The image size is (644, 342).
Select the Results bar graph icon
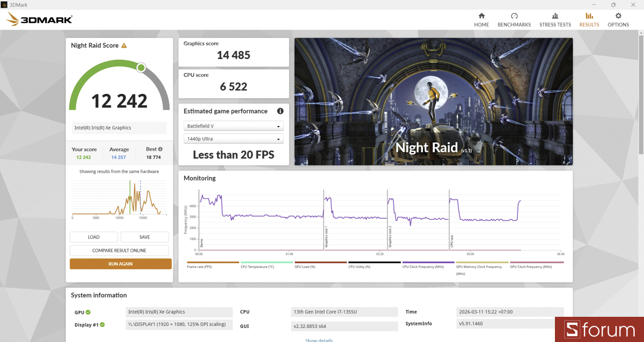click(589, 16)
